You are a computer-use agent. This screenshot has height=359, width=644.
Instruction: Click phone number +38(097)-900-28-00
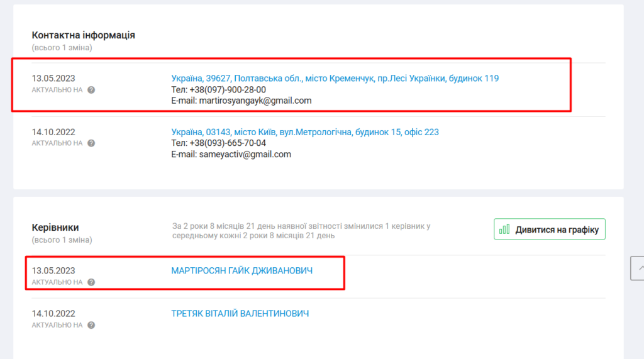point(228,90)
